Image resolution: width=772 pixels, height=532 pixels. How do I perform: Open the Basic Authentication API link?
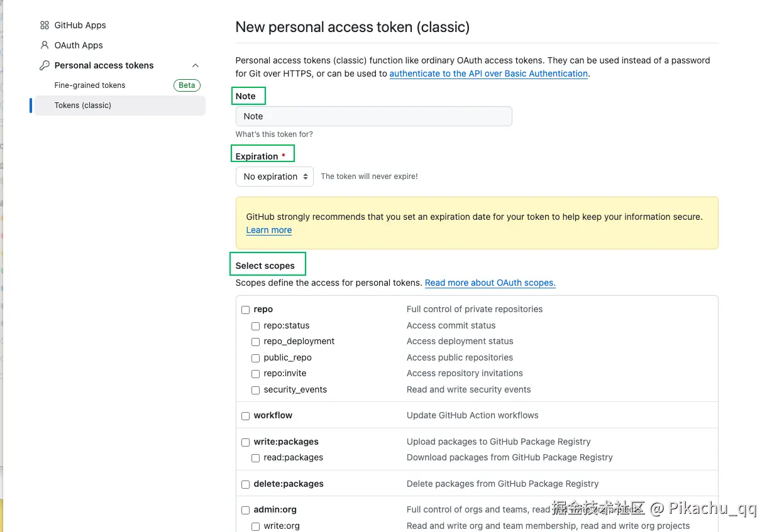pos(488,73)
